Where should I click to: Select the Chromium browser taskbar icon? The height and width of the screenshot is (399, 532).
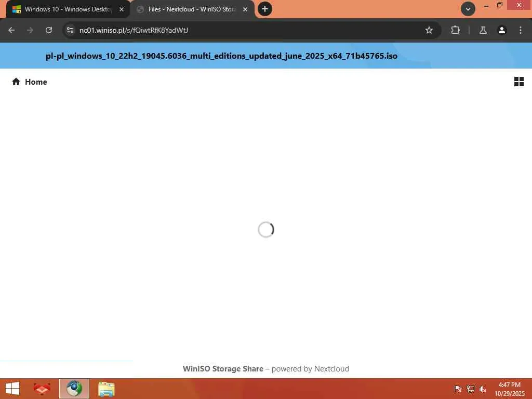tap(74, 389)
